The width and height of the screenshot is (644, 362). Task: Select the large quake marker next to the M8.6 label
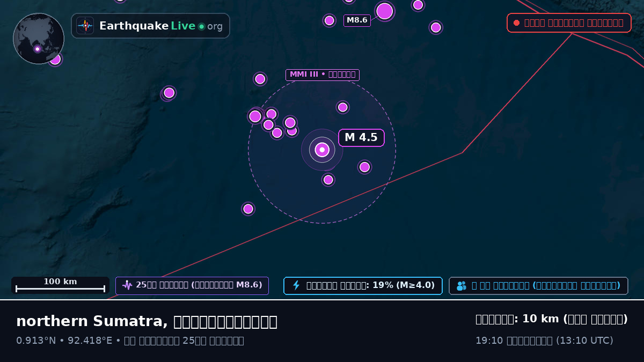pyautogui.click(x=384, y=11)
